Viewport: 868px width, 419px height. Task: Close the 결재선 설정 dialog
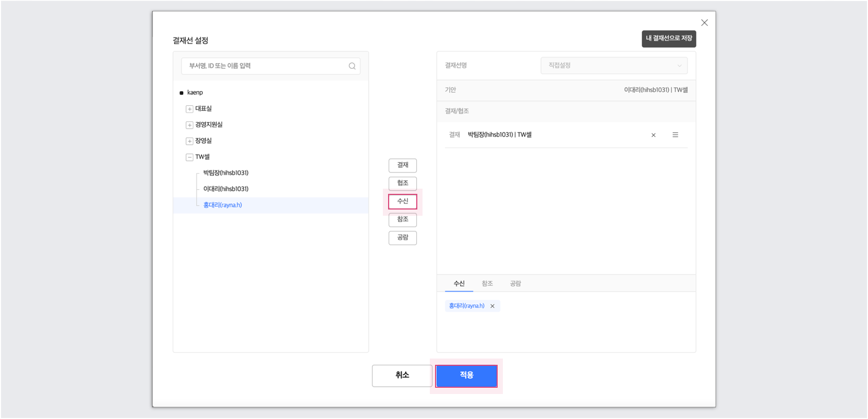pos(704,23)
